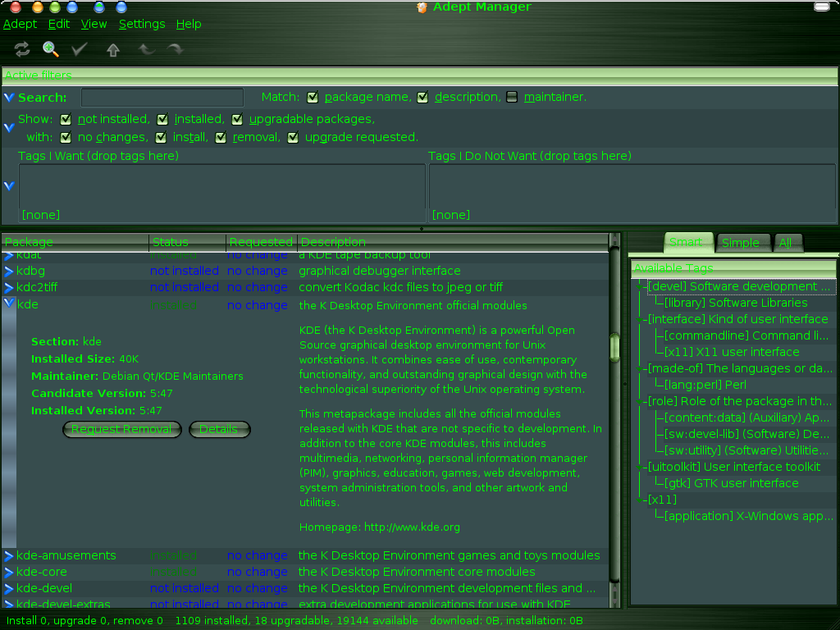Select the [devel] Software development tag
The image size is (840, 630).
coord(739,286)
